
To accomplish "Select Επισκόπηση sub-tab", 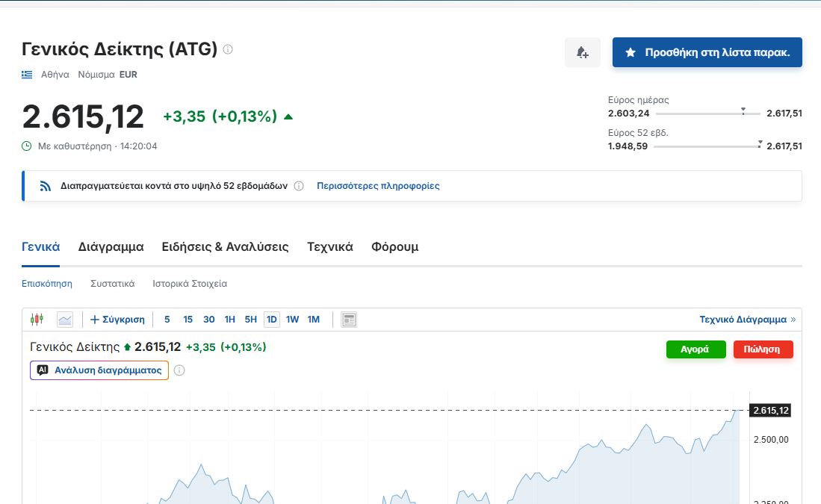I will [46, 284].
